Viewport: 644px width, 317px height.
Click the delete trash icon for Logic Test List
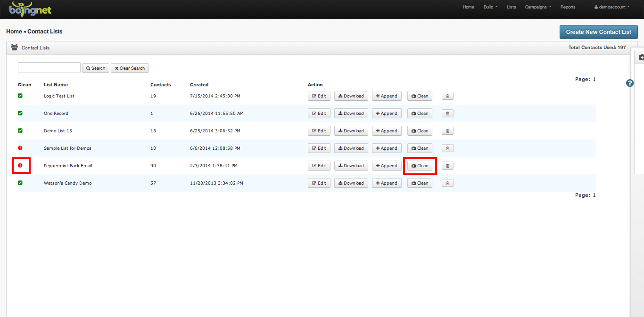tap(447, 96)
